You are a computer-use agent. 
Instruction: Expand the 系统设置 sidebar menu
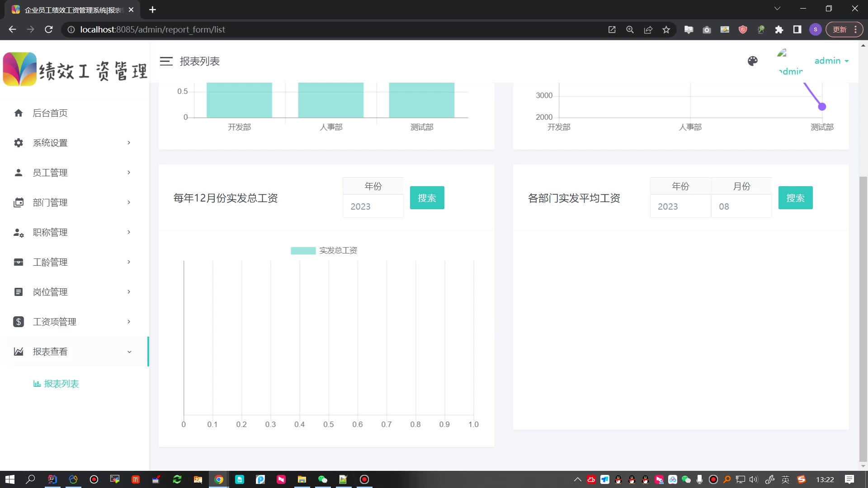pos(71,143)
